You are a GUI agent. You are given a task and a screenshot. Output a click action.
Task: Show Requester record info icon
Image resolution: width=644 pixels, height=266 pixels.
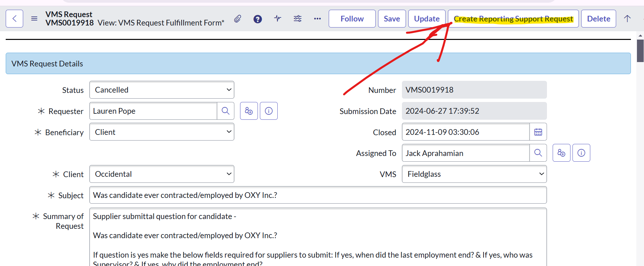[269, 111]
